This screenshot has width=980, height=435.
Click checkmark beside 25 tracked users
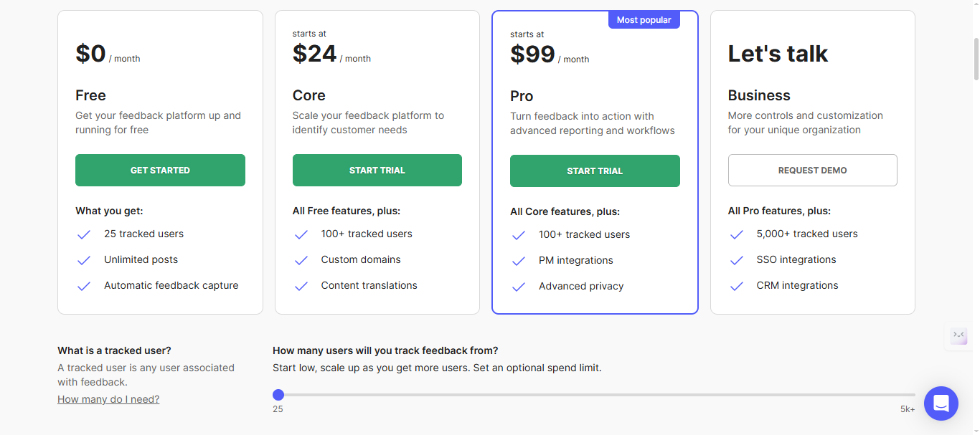(x=83, y=234)
